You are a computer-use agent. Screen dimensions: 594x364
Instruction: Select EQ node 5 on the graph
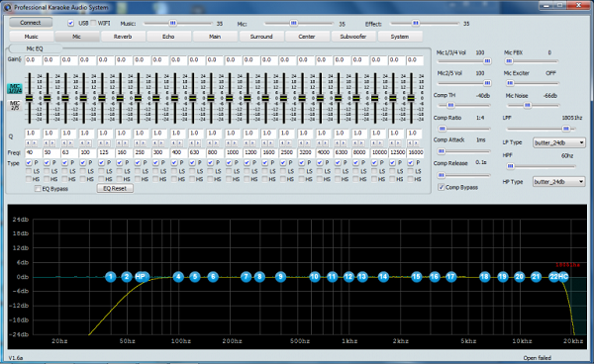coord(195,277)
